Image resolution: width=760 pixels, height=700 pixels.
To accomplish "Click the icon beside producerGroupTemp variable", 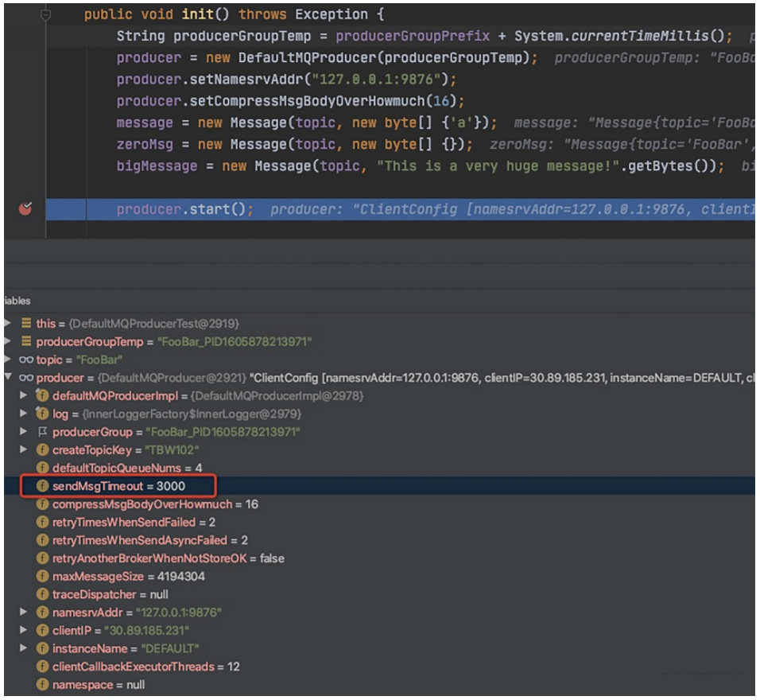I will point(26,341).
